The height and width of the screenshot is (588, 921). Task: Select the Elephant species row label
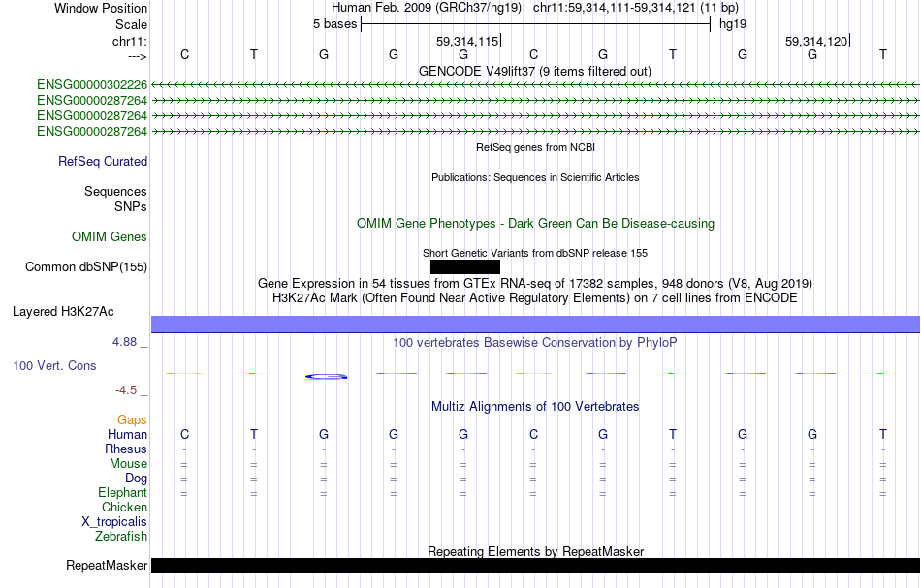click(123, 492)
